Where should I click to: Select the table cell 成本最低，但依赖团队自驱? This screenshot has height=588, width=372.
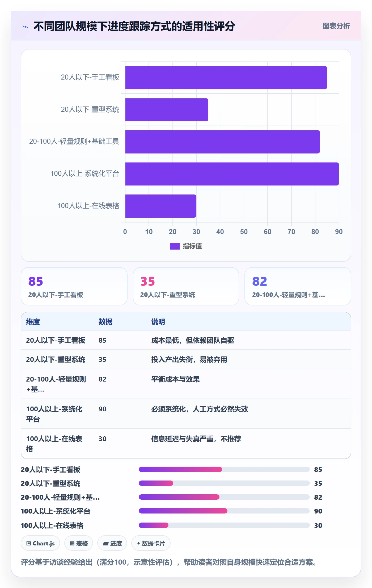(193, 340)
